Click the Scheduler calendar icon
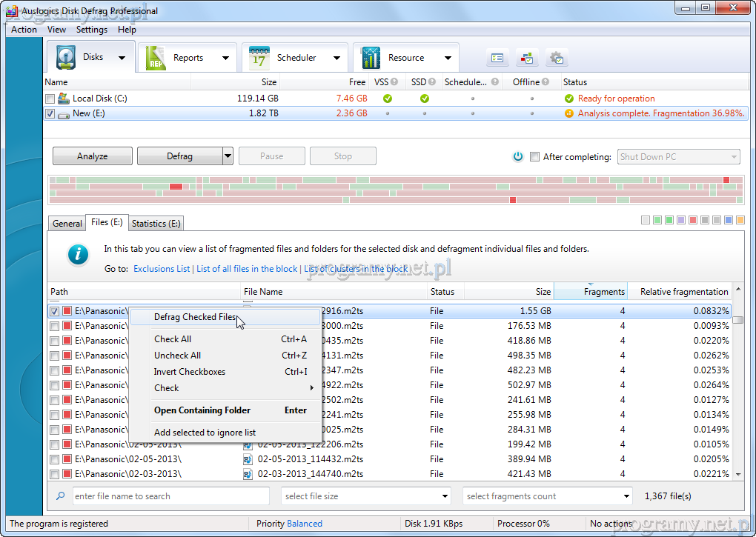The height and width of the screenshot is (537, 756). click(260, 58)
